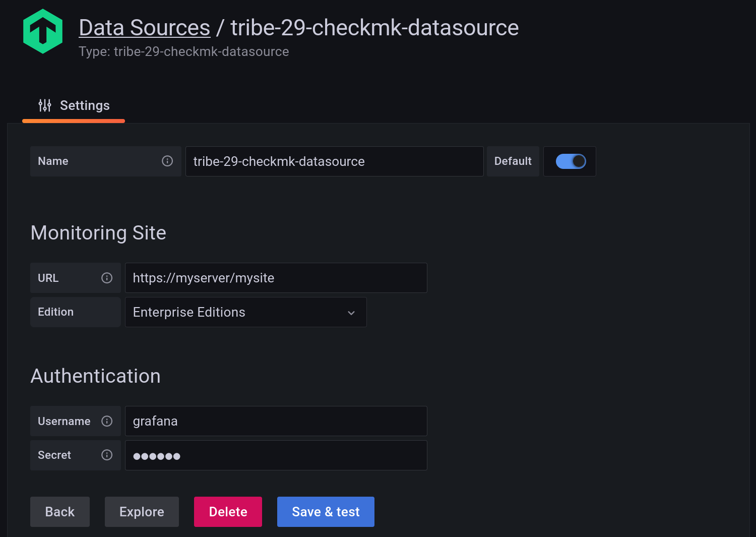Focus the Name input field
This screenshot has width=756, height=537.
tap(334, 161)
